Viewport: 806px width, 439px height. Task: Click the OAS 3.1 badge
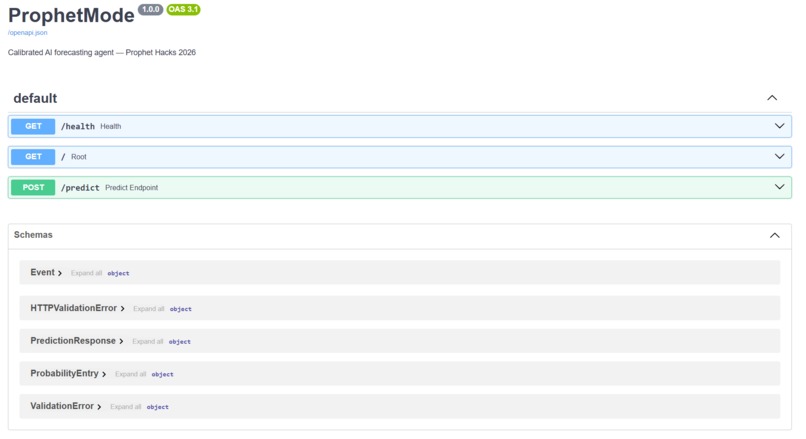183,9
